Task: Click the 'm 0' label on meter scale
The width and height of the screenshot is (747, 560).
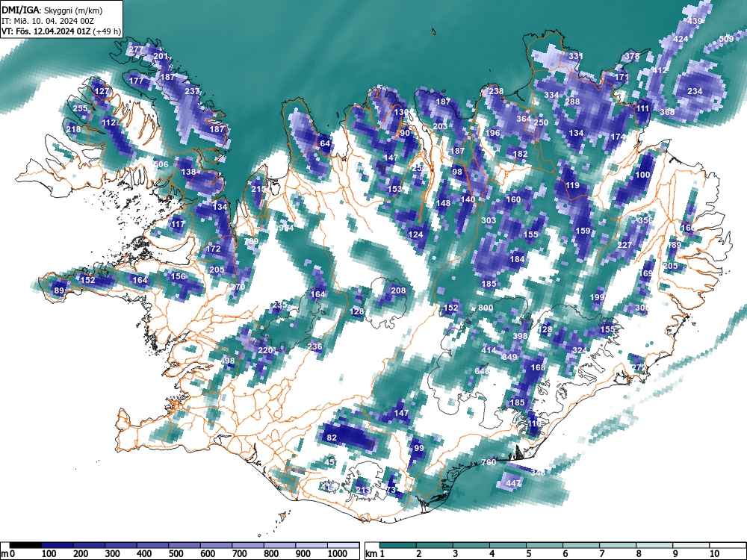Action: tap(8, 554)
